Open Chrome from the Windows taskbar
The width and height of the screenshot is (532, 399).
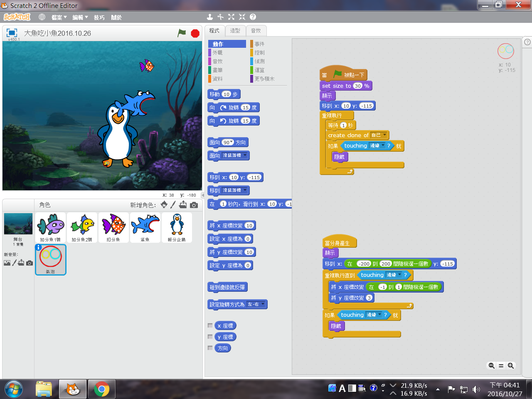tap(101, 389)
